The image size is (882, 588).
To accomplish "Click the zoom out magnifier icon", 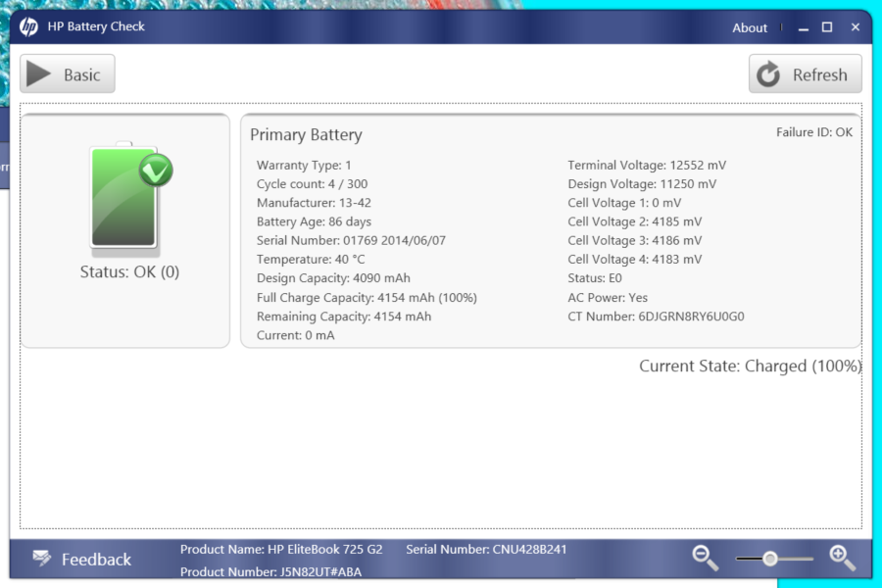I will (x=705, y=559).
